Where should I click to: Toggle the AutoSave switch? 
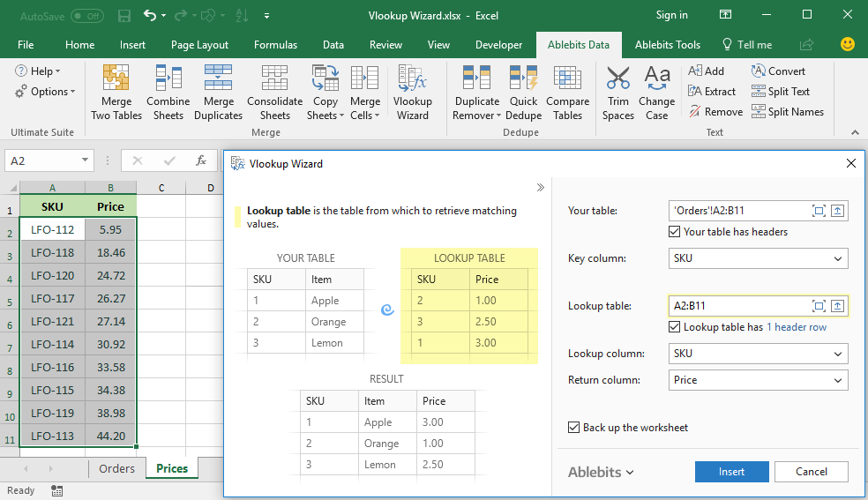click(87, 16)
